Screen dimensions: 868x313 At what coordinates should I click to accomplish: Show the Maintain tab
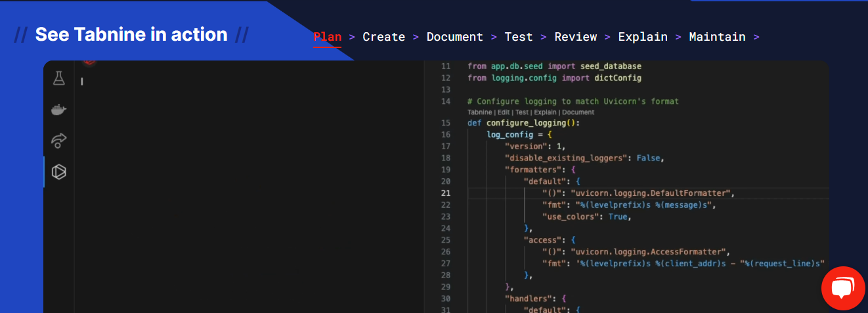pyautogui.click(x=717, y=37)
